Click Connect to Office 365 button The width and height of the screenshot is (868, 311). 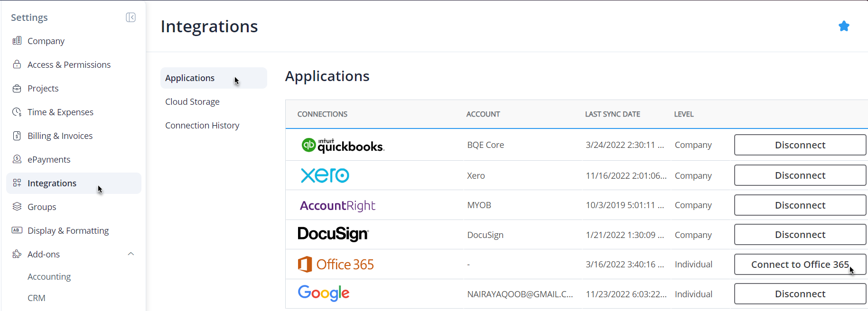click(x=800, y=265)
